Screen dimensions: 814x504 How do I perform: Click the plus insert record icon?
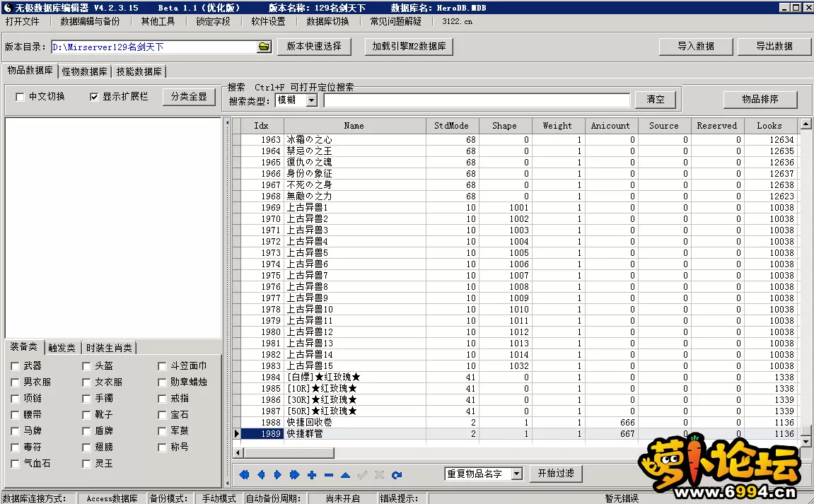tap(311, 474)
